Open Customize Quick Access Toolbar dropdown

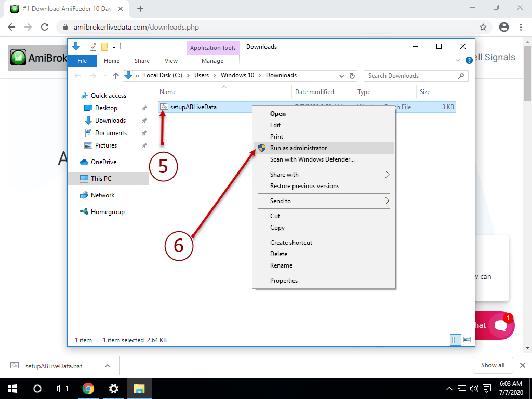point(114,47)
